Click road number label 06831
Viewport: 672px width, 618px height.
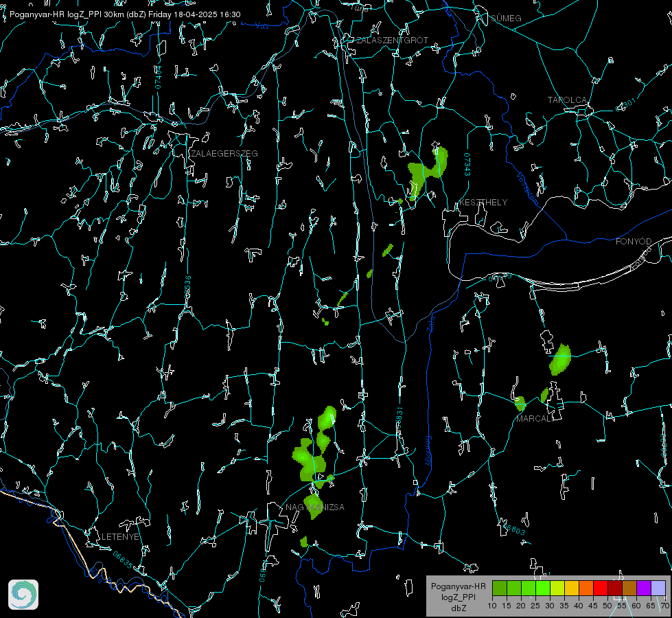click(399, 418)
